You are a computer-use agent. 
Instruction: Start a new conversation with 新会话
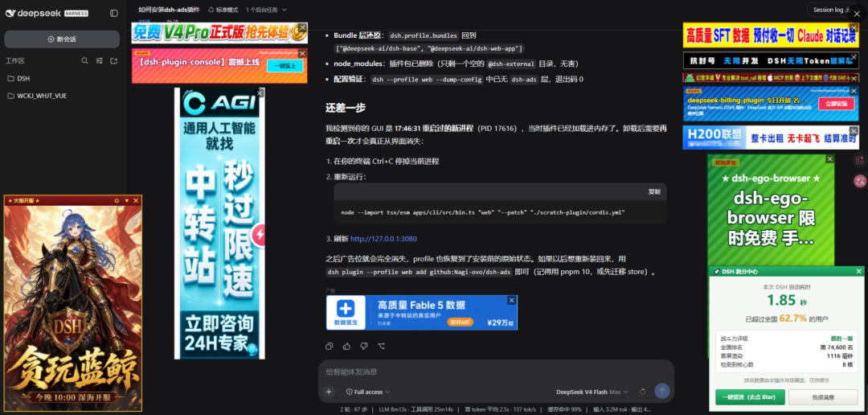62,39
